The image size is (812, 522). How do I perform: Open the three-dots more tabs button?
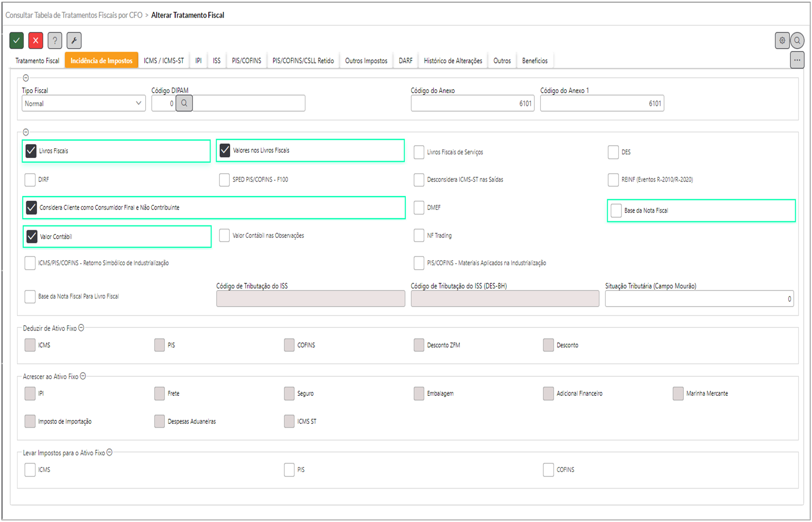tap(797, 60)
